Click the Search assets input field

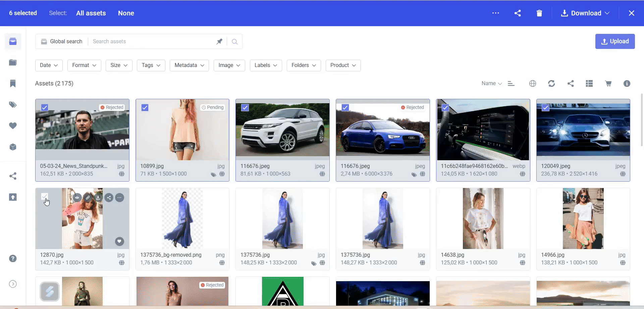pos(153,42)
